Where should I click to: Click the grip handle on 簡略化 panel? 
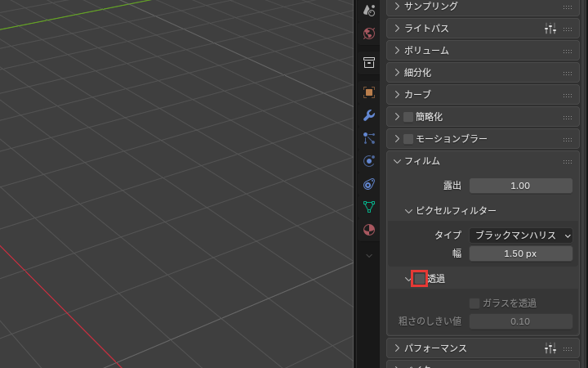click(568, 117)
